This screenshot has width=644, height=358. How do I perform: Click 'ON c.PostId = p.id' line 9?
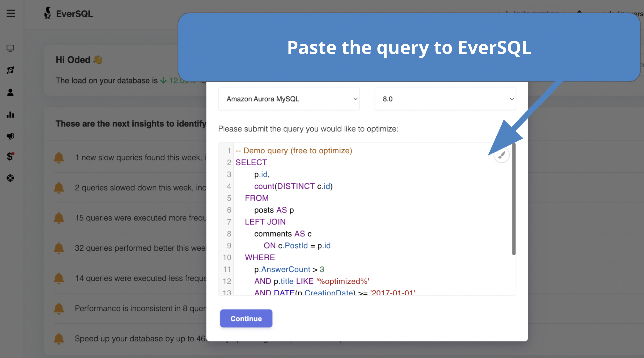click(297, 246)
